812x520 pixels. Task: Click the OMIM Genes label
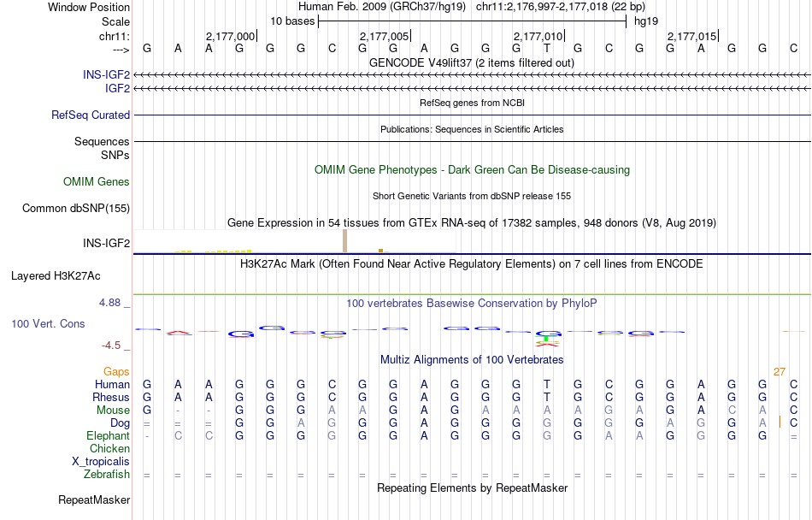[x=97, y=182]
